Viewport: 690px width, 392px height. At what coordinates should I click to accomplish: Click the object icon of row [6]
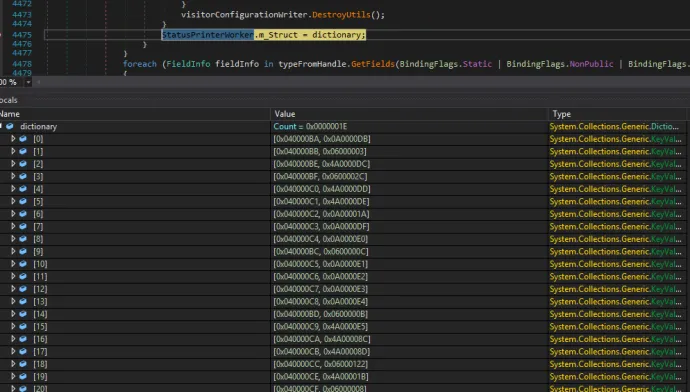[23, 214]
